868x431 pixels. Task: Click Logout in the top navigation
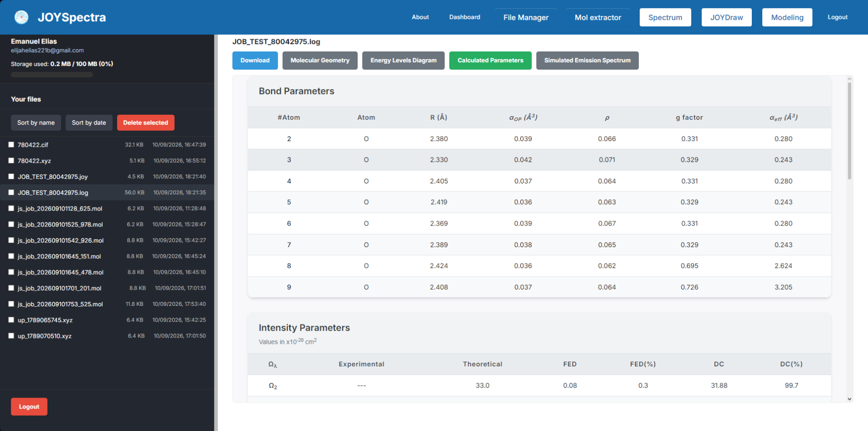(837, 17)
